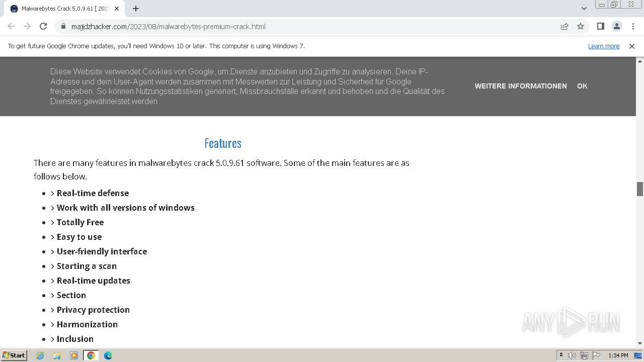Viewport: 644px width, 362px height.
Task: Expand tab search chevron
Action: click(584, 9)
